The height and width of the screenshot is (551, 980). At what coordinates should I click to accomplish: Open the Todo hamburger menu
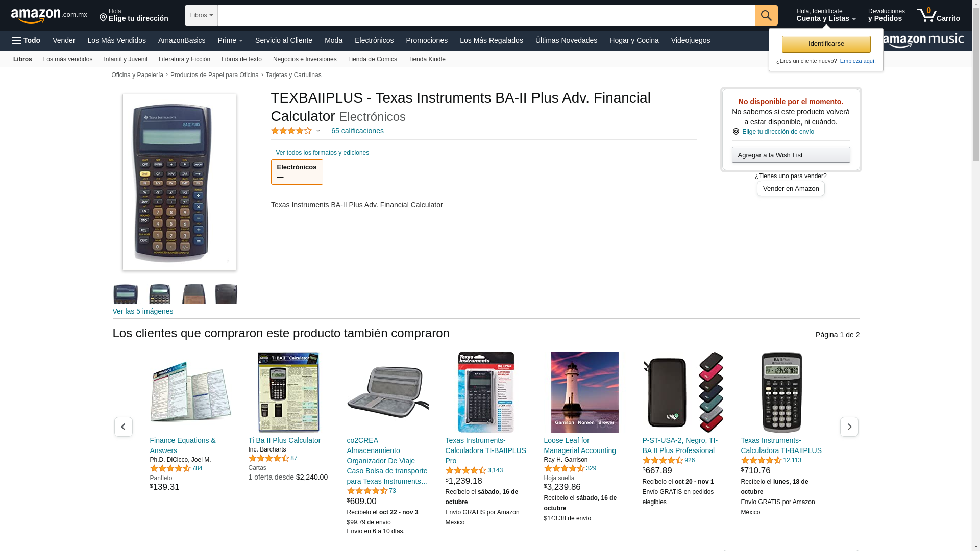(26, 40)
